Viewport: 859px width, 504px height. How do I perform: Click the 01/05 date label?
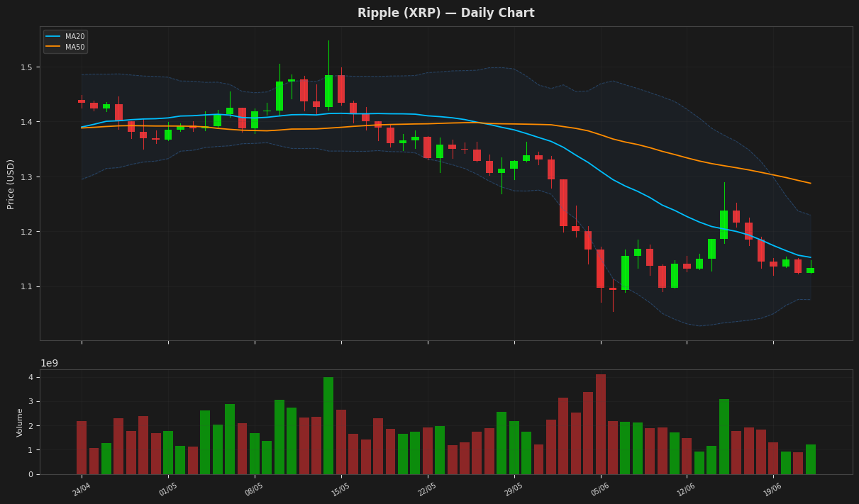168,489
